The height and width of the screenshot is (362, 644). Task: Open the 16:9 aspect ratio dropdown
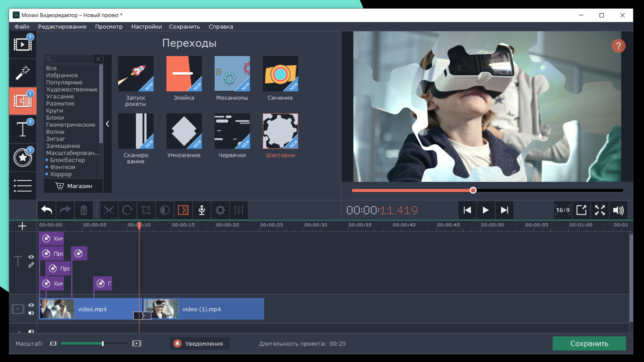coord(562,210)
